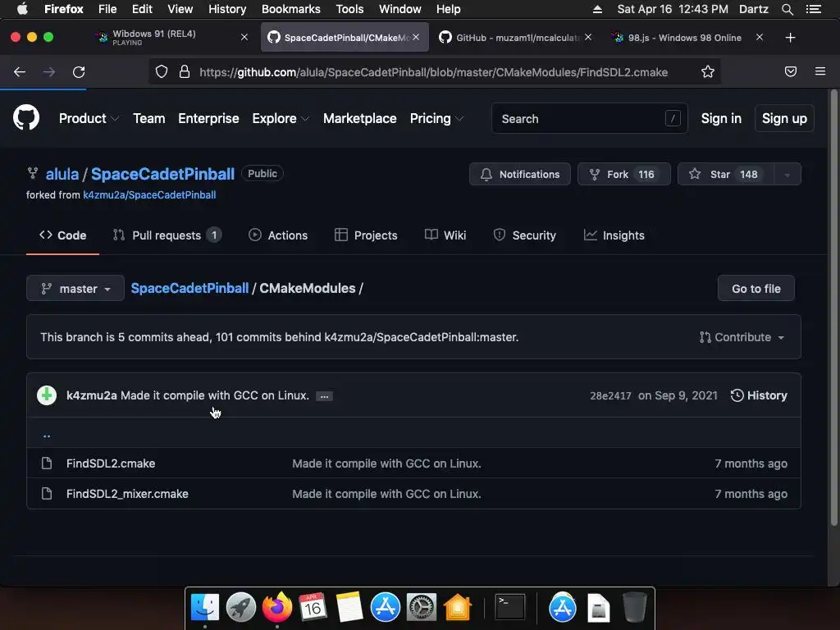The width and height of the screenshot is (840, 630).
Task: Click the GitHub octocat logo
Action: 26,118
